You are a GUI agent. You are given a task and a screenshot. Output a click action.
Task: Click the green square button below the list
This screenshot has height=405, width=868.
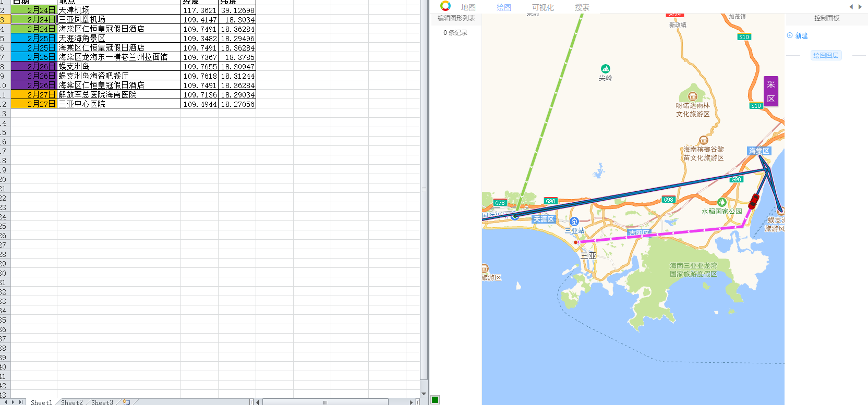435,400
